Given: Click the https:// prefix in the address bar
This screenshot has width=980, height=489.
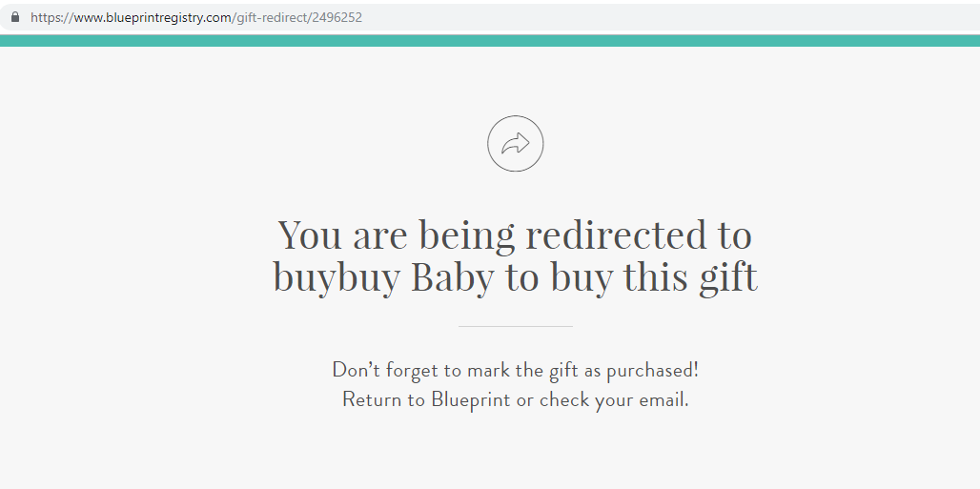Looking at the screenshot, I should [x=51, y=17].
